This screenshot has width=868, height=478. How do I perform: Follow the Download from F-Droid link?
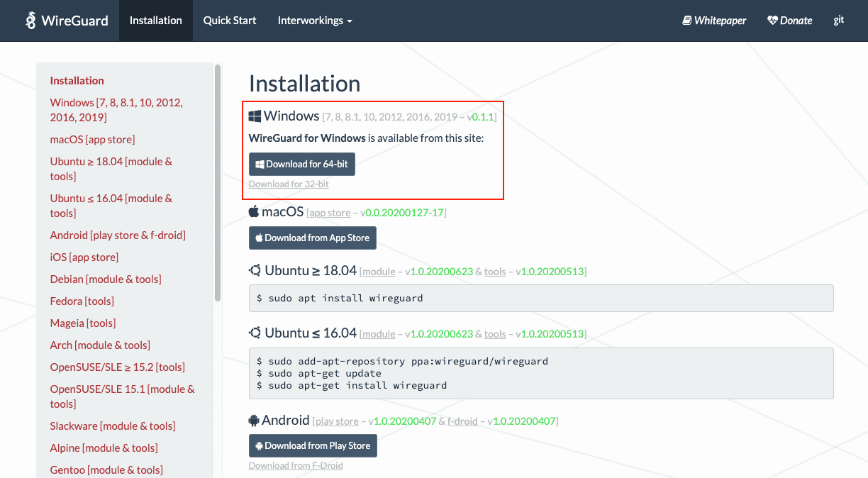(x=296, y=466)
